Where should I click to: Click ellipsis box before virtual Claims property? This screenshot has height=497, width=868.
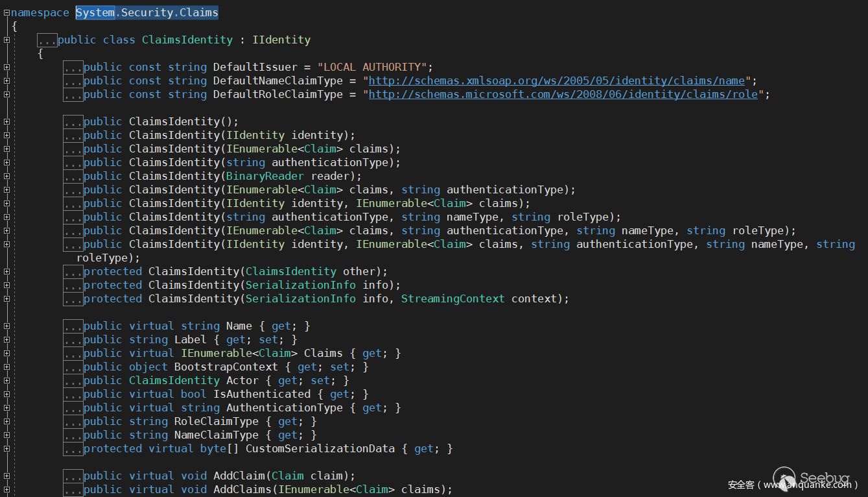(73, 353)
